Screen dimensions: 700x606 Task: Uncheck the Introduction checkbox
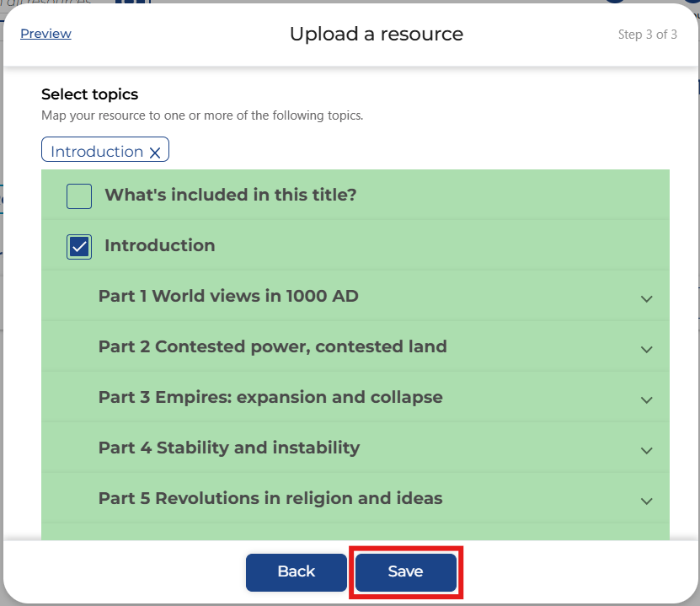(79, 247)
